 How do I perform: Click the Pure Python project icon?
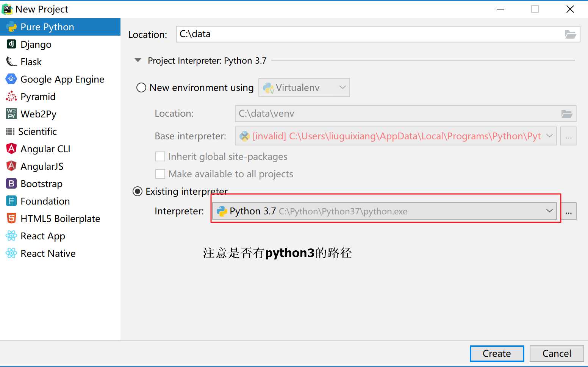pyautogui.click(x=11, y=27)
